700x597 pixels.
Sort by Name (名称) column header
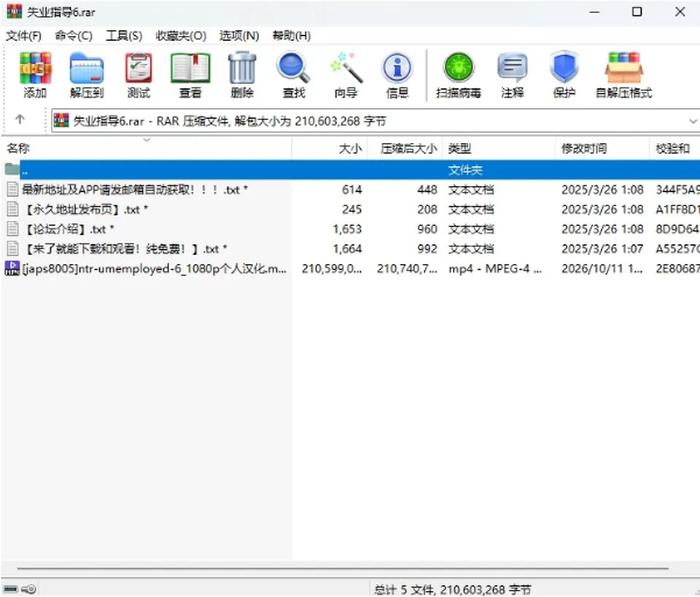point(147,148)
